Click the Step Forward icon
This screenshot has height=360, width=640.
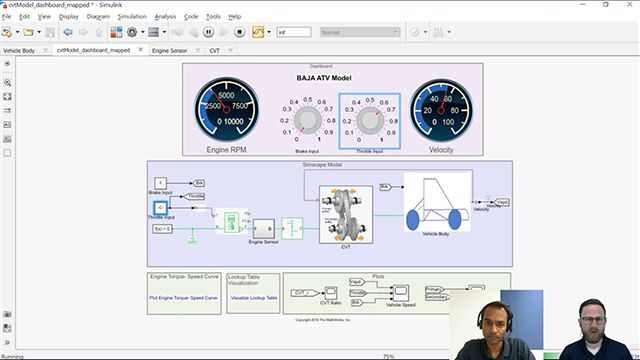pyautogui.click(x=224, y=32)
